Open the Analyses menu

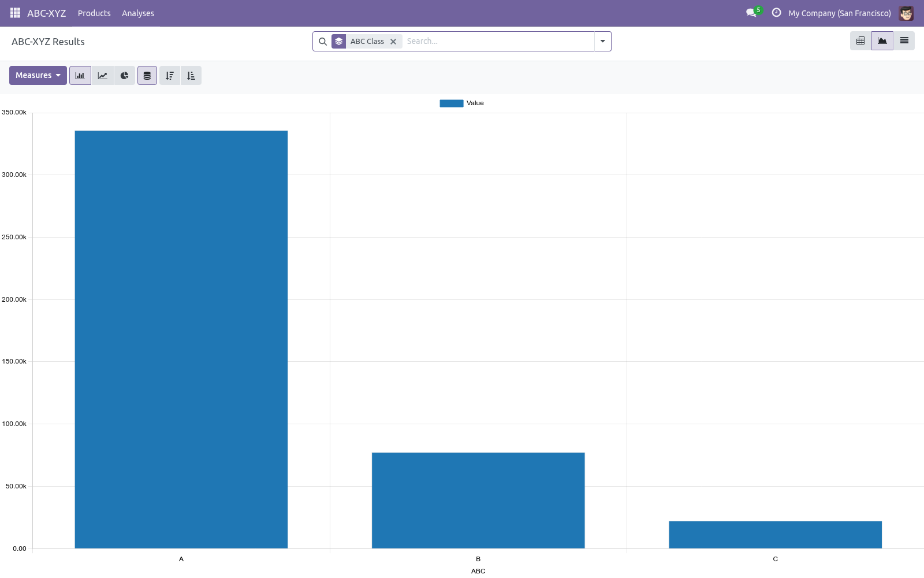pos(138,13)
